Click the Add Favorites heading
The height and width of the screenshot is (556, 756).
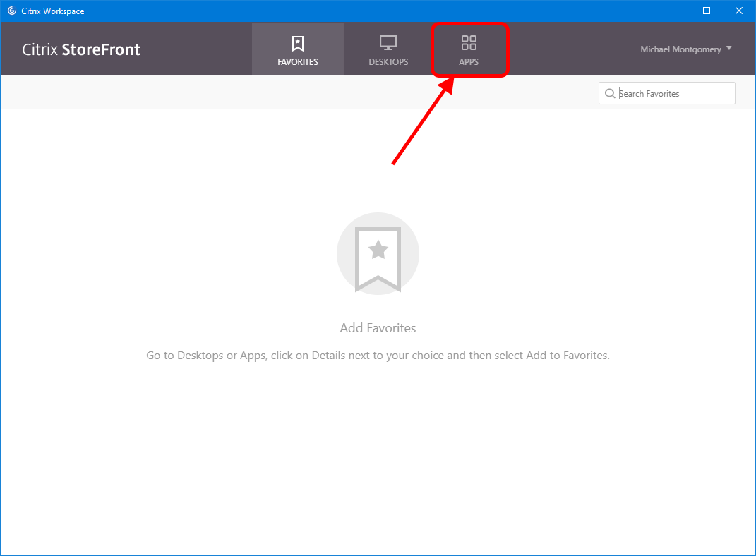(x=378, y=328)
